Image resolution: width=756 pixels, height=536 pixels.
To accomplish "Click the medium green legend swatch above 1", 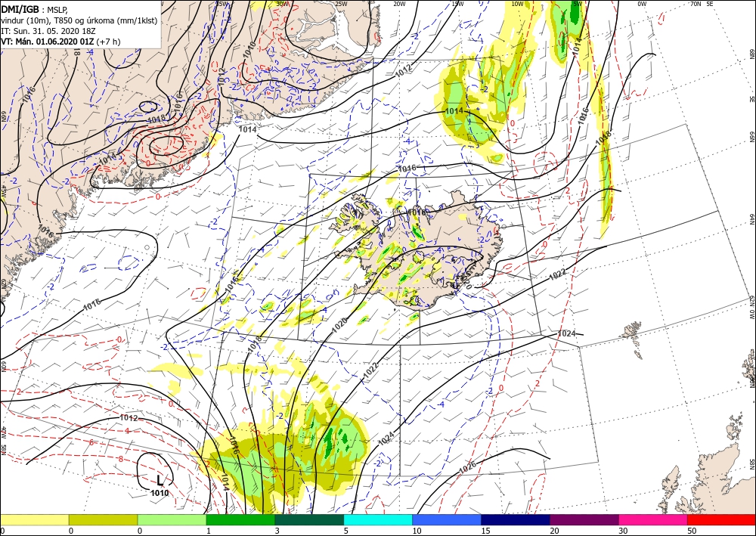I will 240,519.
